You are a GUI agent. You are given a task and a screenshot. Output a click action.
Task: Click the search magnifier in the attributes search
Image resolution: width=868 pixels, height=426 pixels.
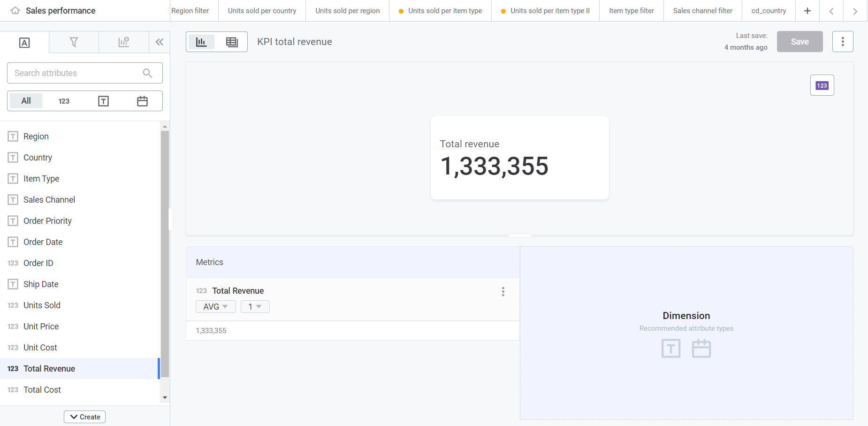[x=147, y=73]
